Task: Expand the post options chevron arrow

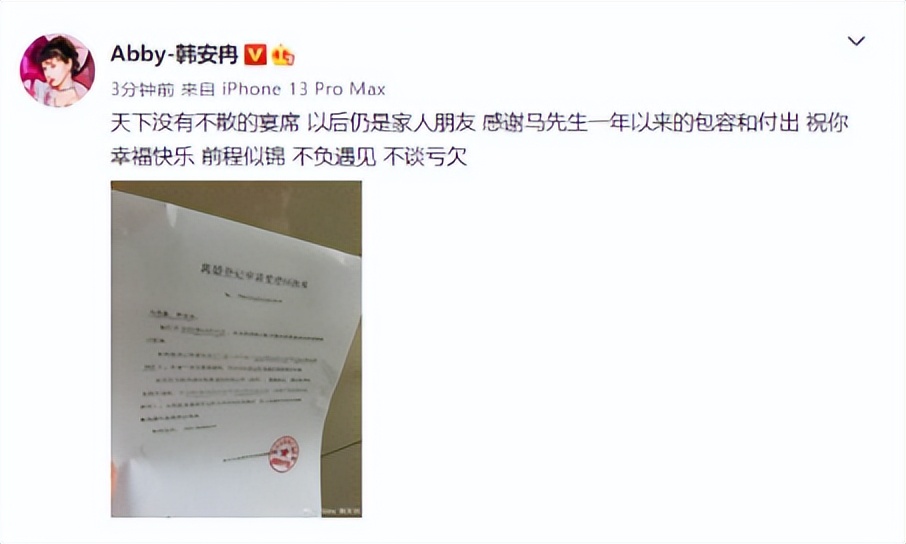Action: [x=856, y=40]
